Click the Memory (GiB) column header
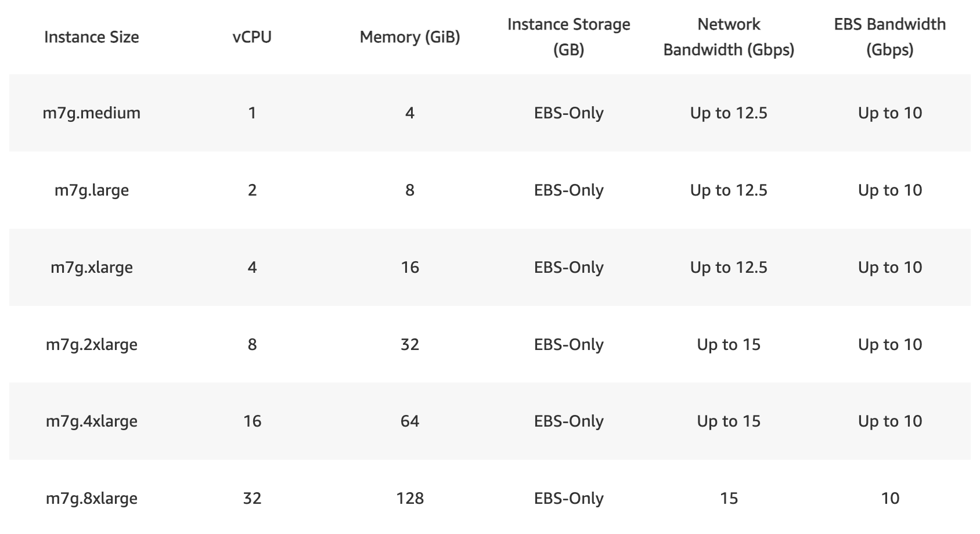The height and width of the screenshot is (534, 980). tap(410, 37)
